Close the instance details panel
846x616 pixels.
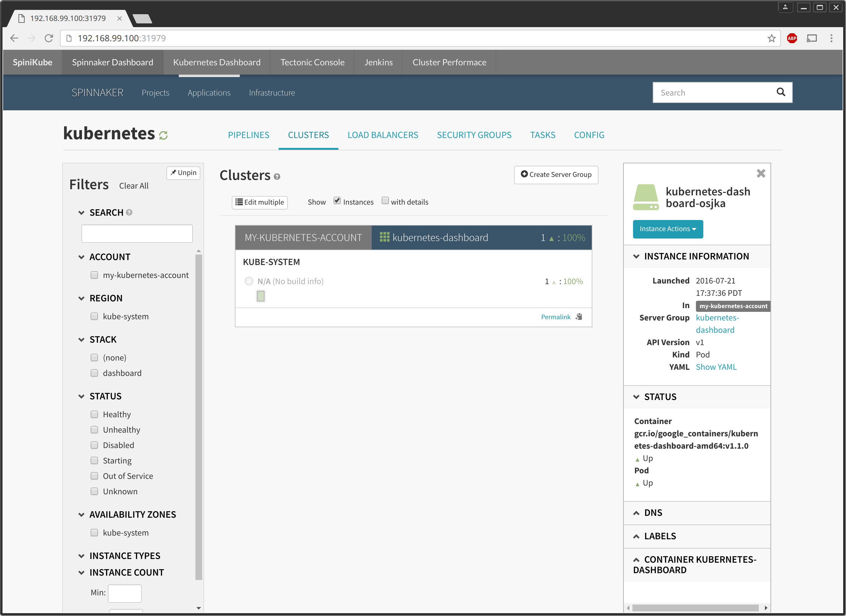[761, 173]
